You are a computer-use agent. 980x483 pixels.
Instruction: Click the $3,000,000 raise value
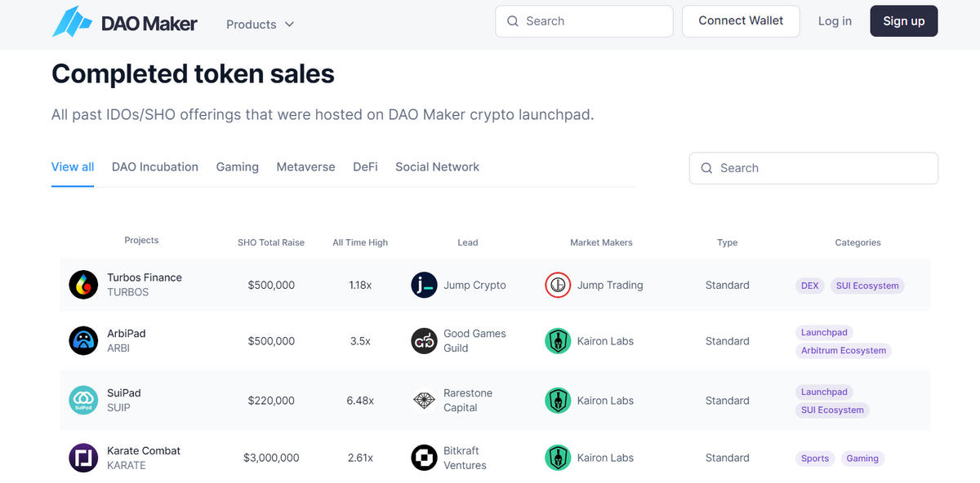click(271, 458)
